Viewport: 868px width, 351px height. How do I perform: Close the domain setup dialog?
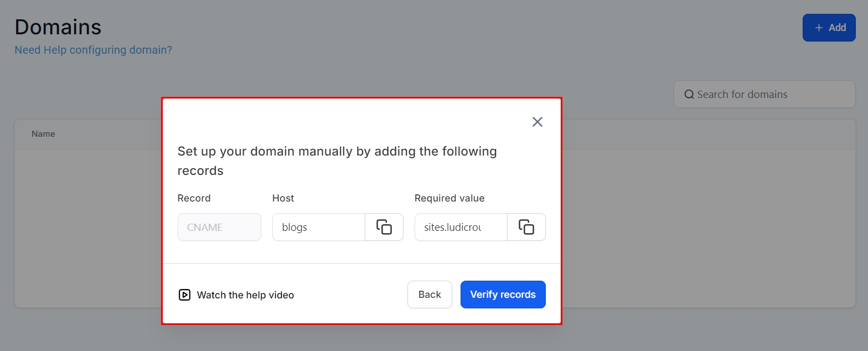pyautogui.click(x=537, y=122)
